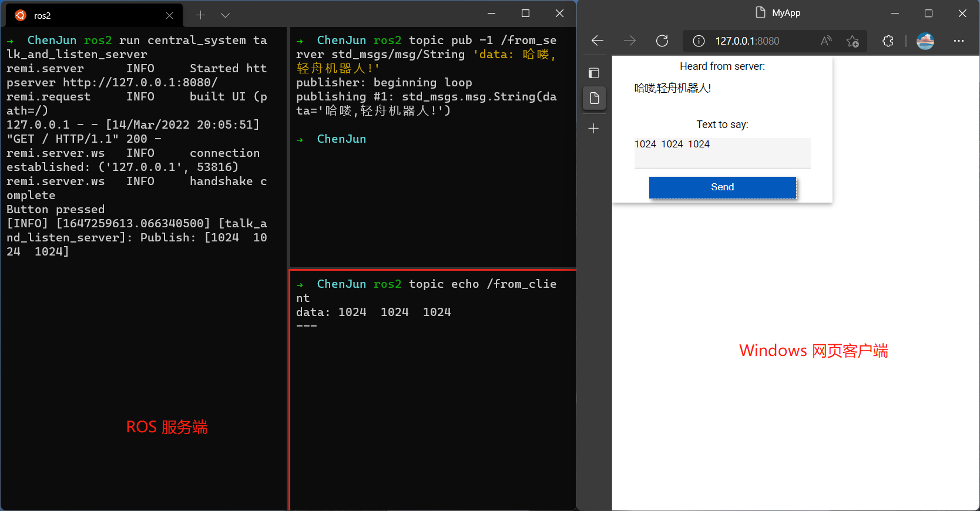Viewport: 980px width, 511px height.
Task: Maximize the terminal window
Action: pos(526,14)
